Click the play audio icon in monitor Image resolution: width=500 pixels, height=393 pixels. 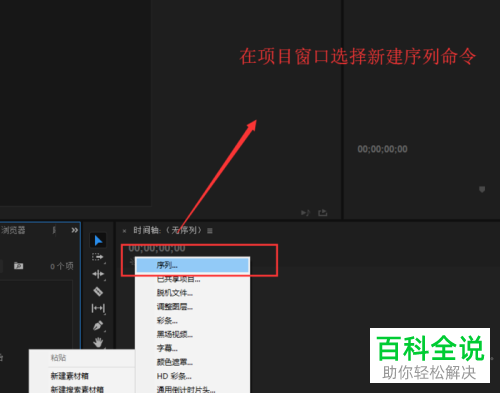point(305,212)
